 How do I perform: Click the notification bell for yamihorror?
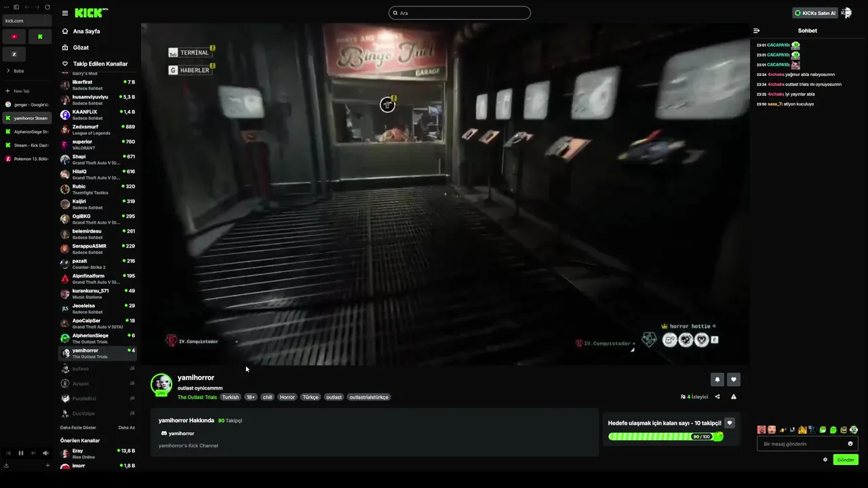coord(717,380)
